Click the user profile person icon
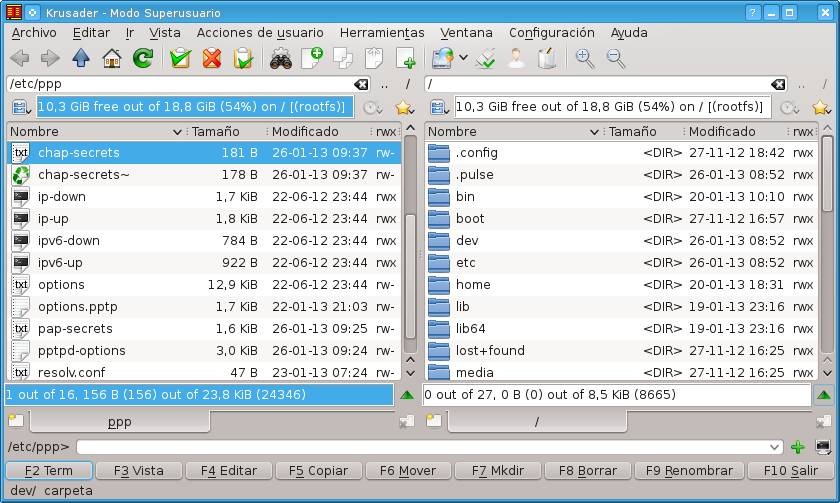This screenshot has height=503, width=840. [516, 58]
